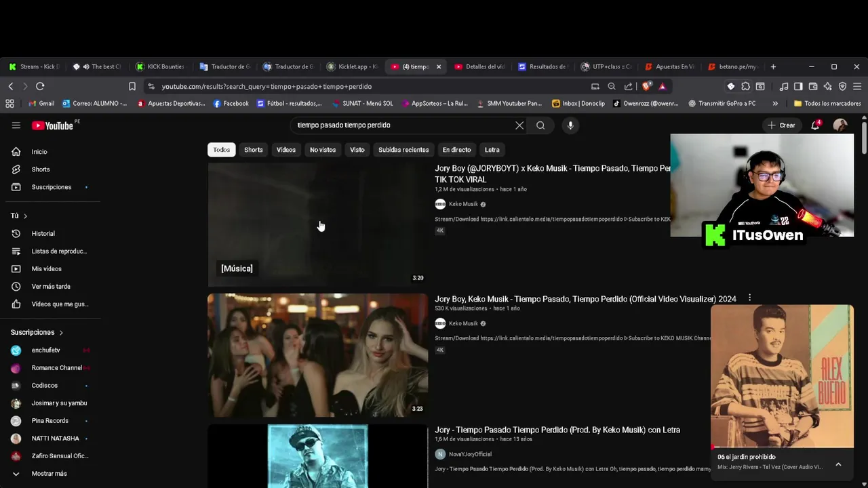
Task: Open the notifications bell
Action: coord(816,125)
